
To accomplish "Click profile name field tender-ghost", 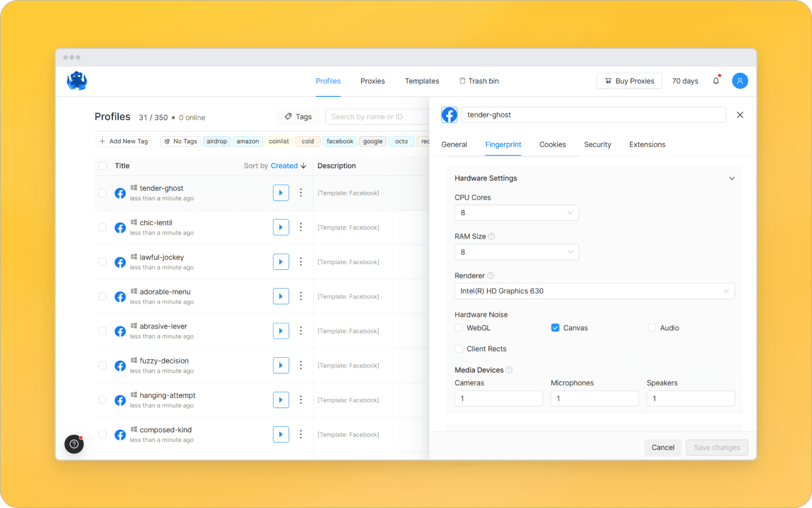I will [594, 115].
